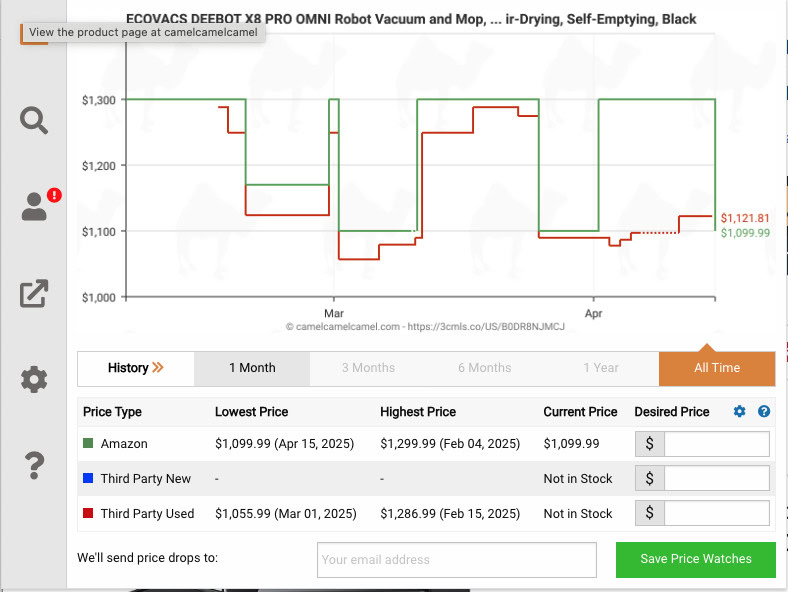Viewport: 788px width, 592px height.
Task: Select the 1 Month range tab
Action: (x=252, y=368)
